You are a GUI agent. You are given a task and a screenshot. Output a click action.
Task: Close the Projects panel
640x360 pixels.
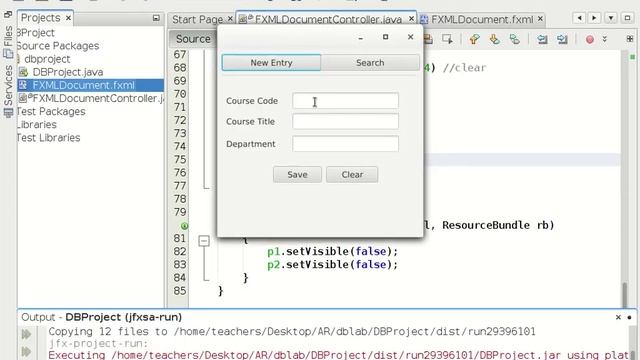(x=68, y=18)
